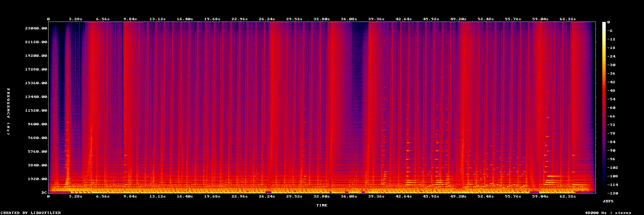Select the 17280.00 frequency tick label
The width and height of the screenshot is (644, 215).
tap(36, 69)
